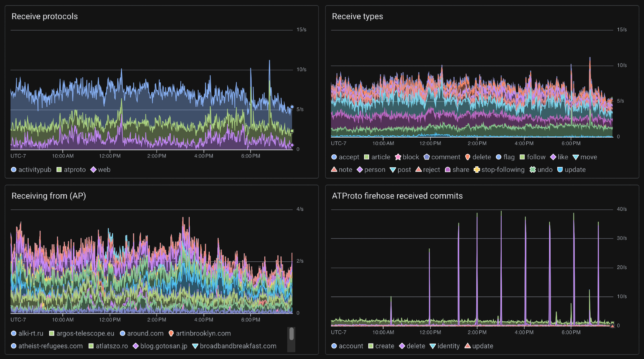Click the comment pentagon legend icon

coord(427,157)
